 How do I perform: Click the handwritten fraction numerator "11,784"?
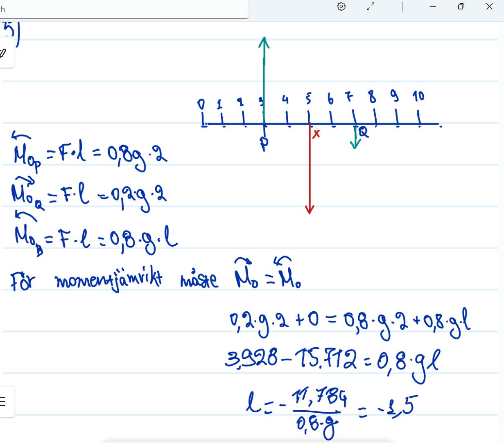320,397
